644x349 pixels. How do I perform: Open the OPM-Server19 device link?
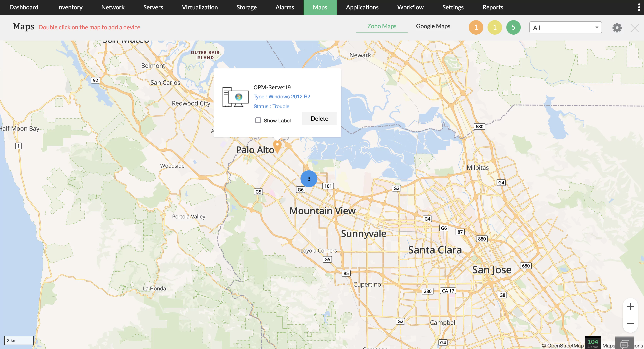click(x=272, y=87)
